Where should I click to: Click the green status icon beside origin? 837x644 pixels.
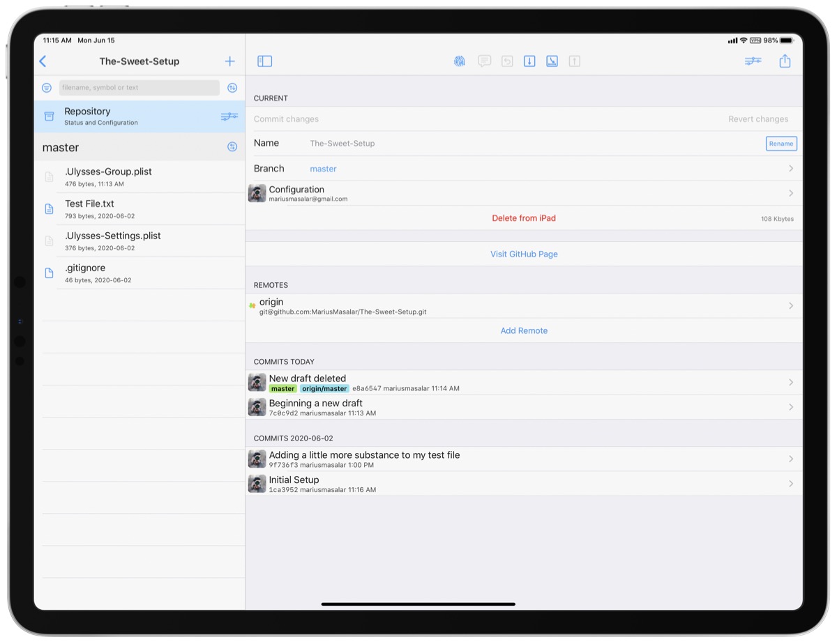(x=252, y=305)
